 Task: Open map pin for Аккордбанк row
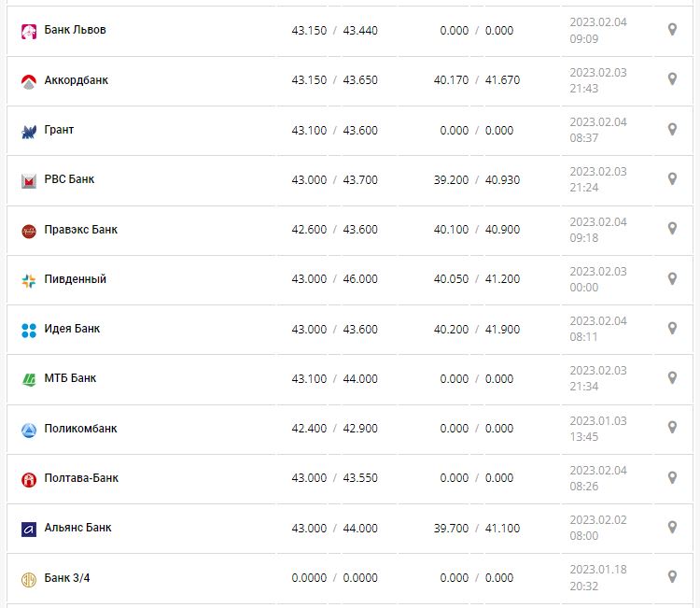pos(671,79)
